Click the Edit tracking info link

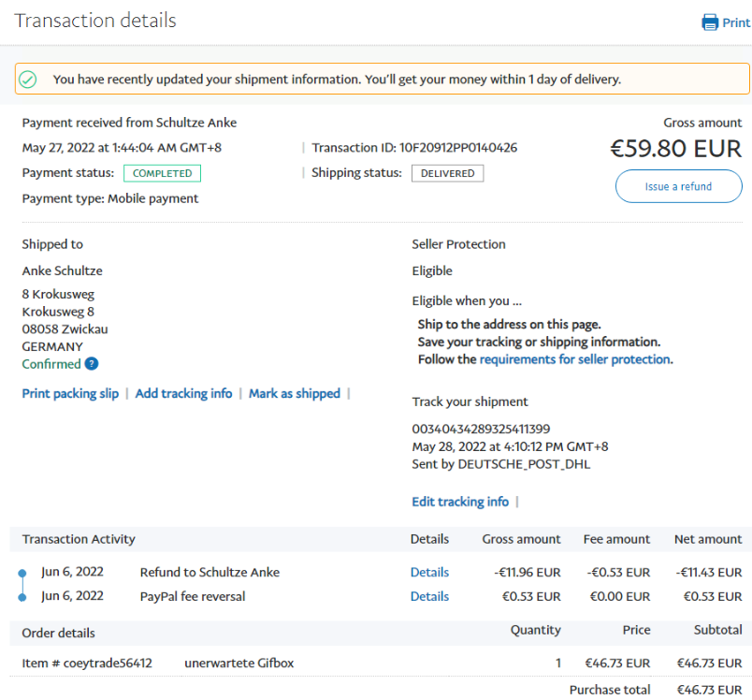[460, 503]
